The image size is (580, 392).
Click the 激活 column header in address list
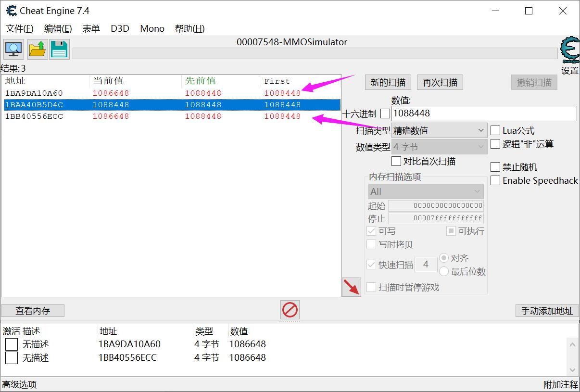(12, 331)
